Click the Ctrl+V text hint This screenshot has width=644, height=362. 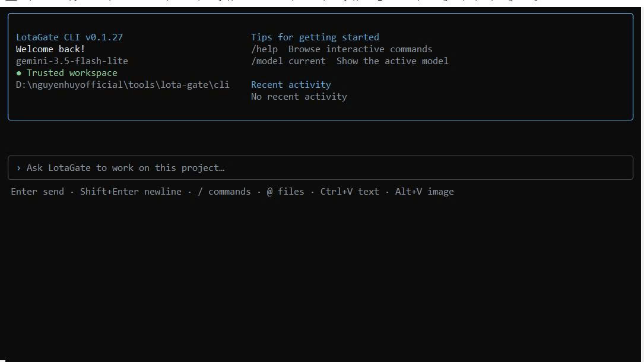350,192
